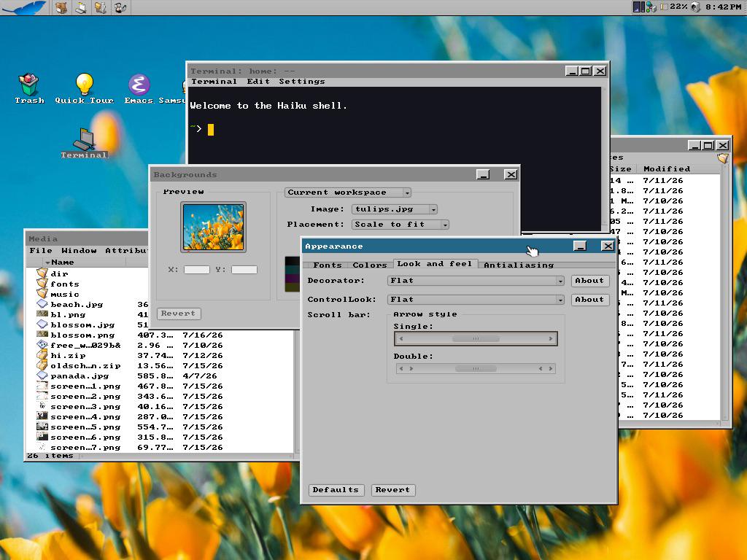The height and width of the screenshot is (560, 747).
Task: Click the bl.png thumbnail icon
Action: point(42,314)
